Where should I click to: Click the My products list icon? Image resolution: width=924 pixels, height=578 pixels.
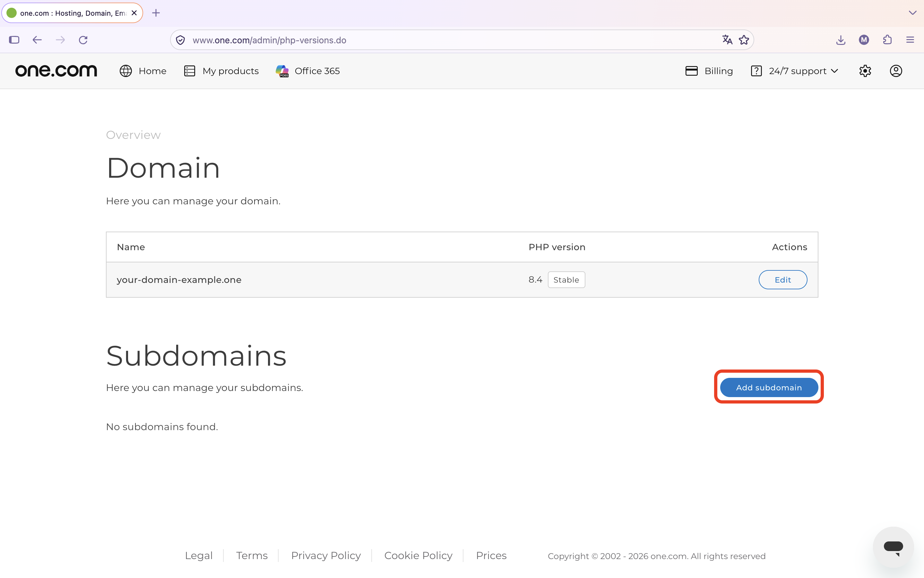[x=190, y=71]
